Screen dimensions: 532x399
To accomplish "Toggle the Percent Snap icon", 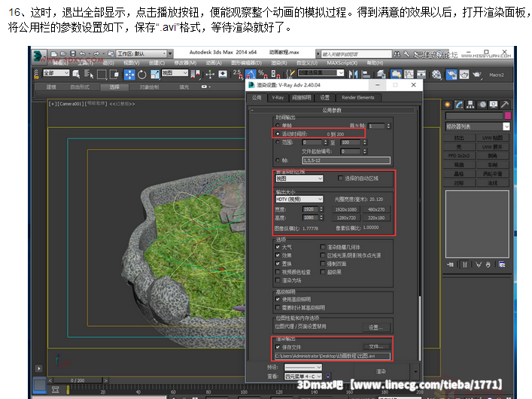I will coord(263,74).
